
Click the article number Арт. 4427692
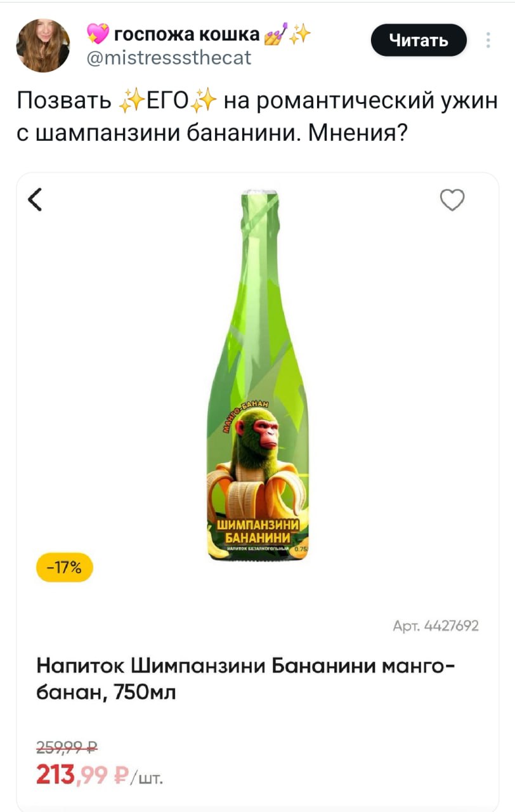click(436, 626)
